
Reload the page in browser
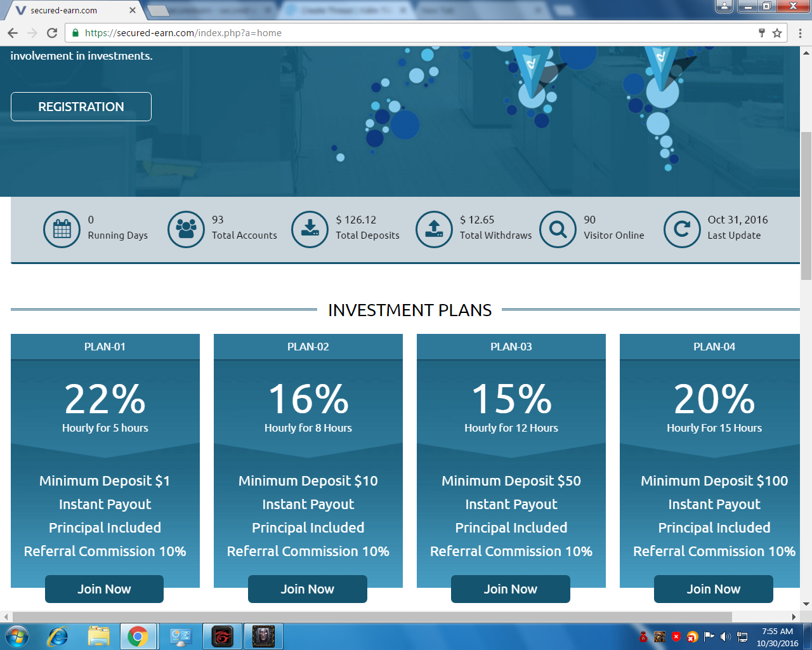tap(52, 33)
